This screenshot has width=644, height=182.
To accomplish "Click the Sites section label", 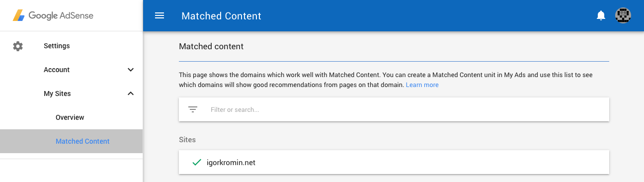I will [x=187, y=140].
